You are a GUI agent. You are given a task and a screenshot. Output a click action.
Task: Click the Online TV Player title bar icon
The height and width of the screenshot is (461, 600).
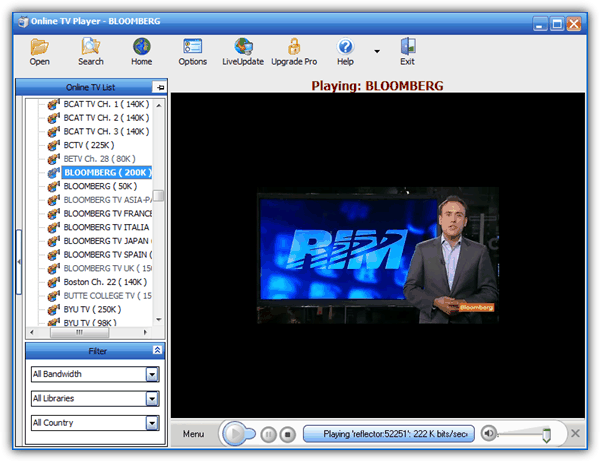click(23, 22)
